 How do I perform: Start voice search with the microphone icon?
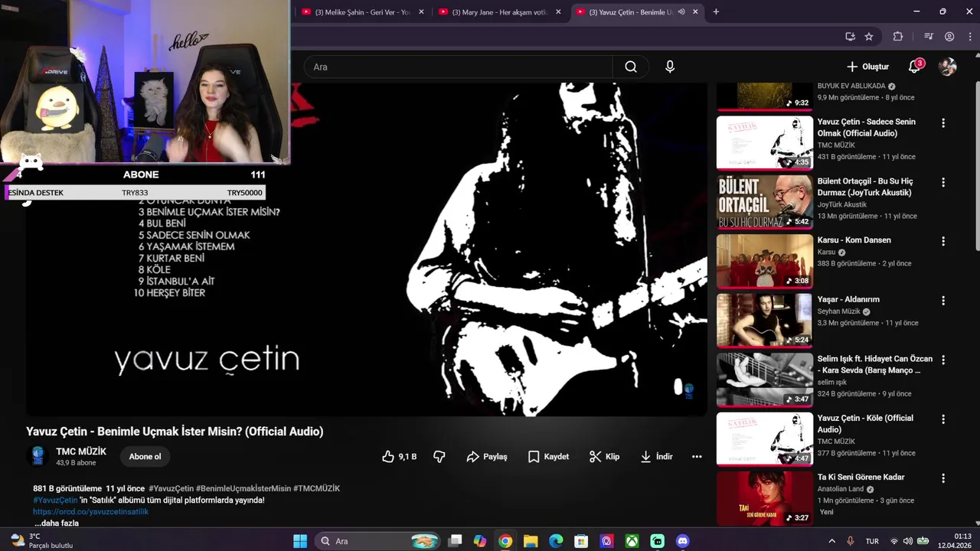(x=670, y=67)
